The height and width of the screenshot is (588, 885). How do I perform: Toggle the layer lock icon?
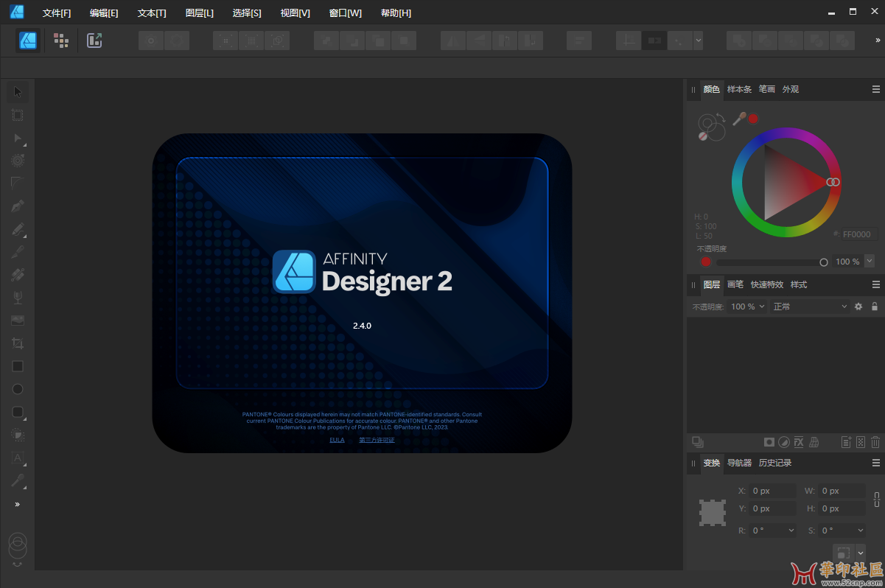(875, 307)
